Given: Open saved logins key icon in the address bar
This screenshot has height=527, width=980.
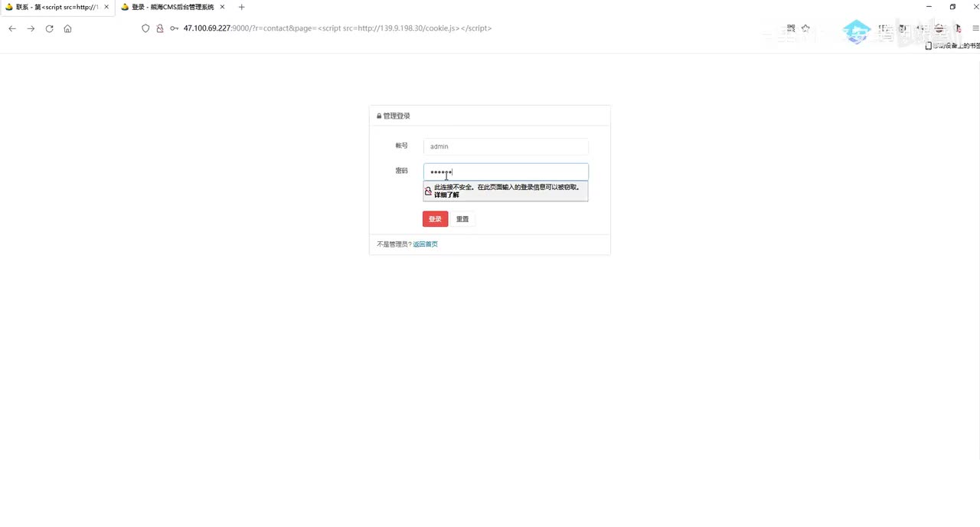Looking at the screenshot, I should (x=175, y=28).
